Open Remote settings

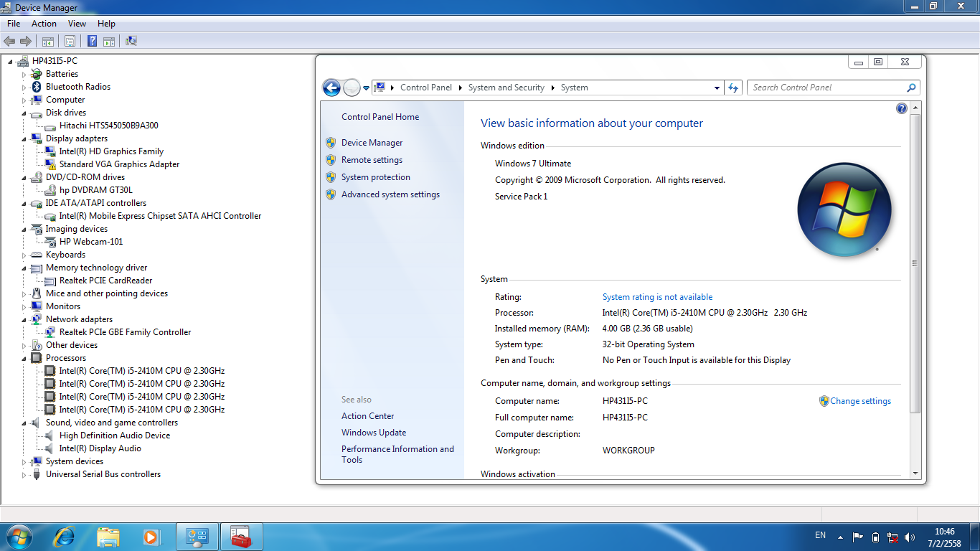[x=372, y=160]
